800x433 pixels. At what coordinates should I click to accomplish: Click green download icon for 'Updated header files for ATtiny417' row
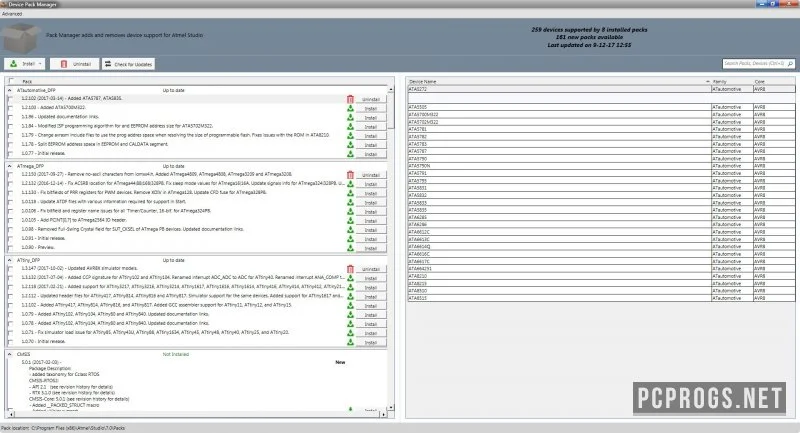click(351, 296)
